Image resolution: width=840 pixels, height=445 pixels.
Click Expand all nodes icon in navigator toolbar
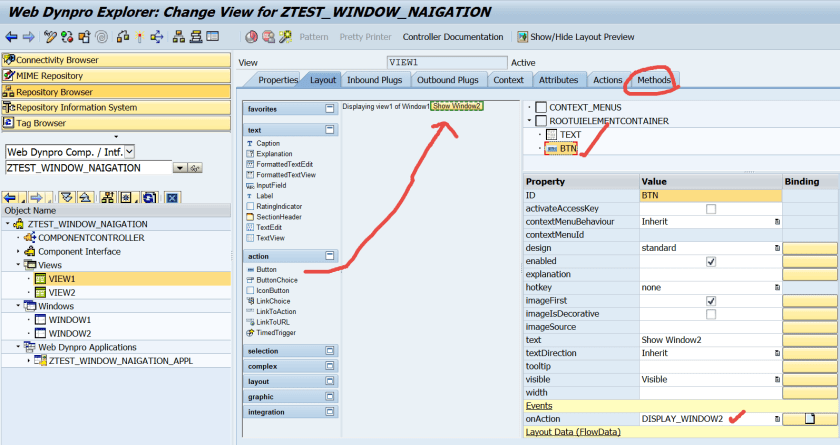[x=66, y=198]
